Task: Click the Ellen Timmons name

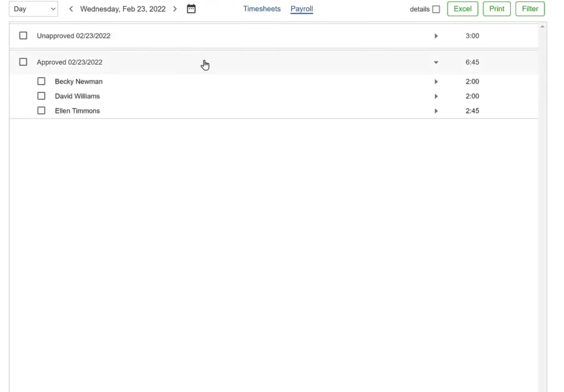Action: tap(77, 111)
